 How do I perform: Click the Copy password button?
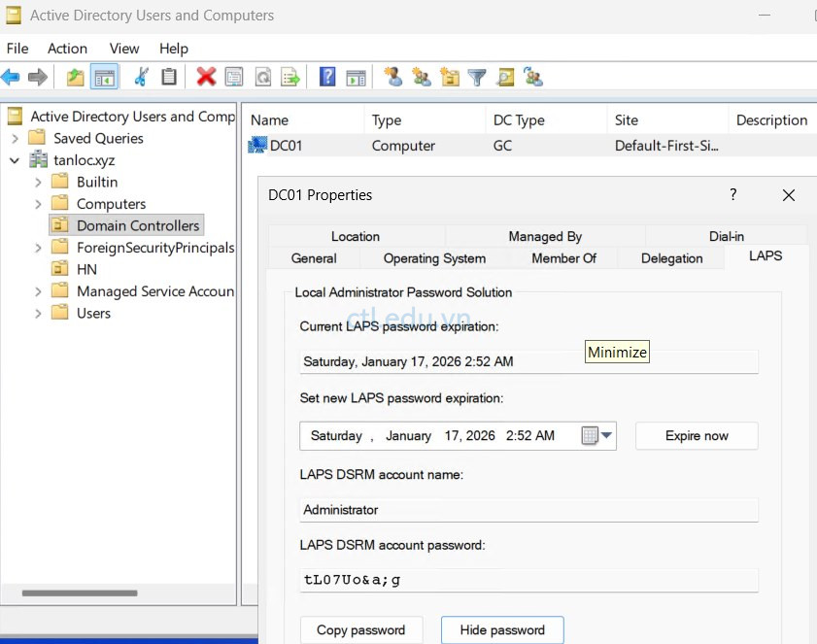[361, 629]
